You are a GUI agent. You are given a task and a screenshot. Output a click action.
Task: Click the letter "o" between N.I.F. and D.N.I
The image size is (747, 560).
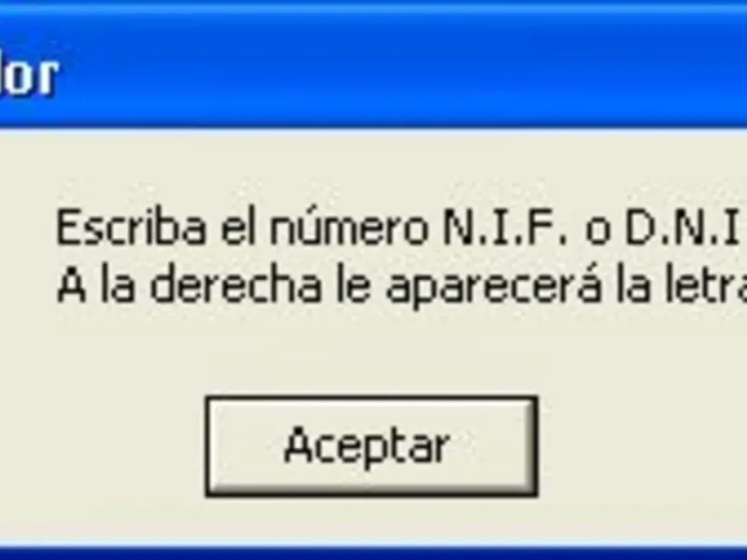click(598, 233)
